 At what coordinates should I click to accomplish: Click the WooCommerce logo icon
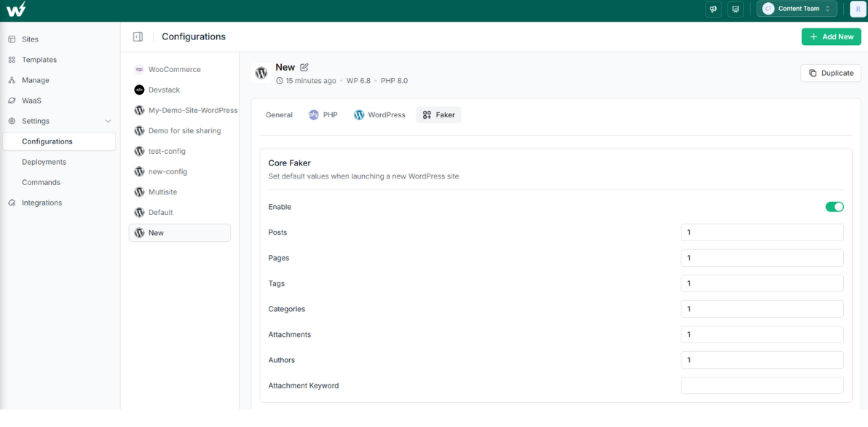coord(140,69)
